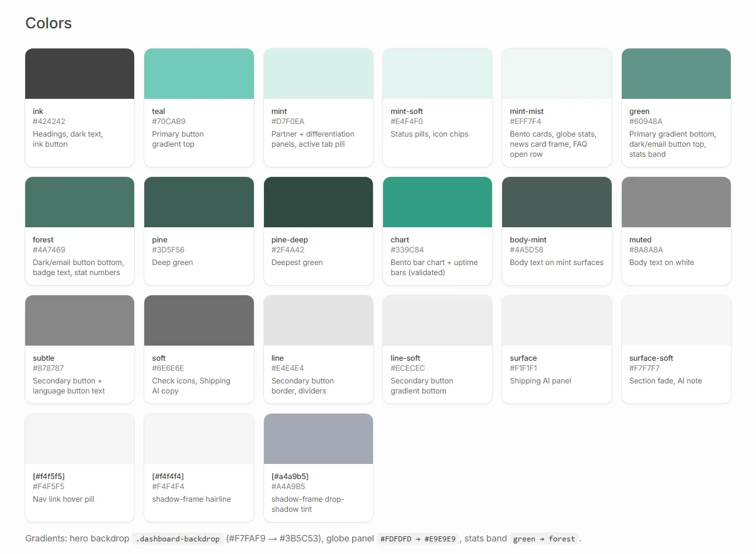Select hex value #6E6E6E
The width and height of the screenshot is (756, 554).
click(168, 368)
